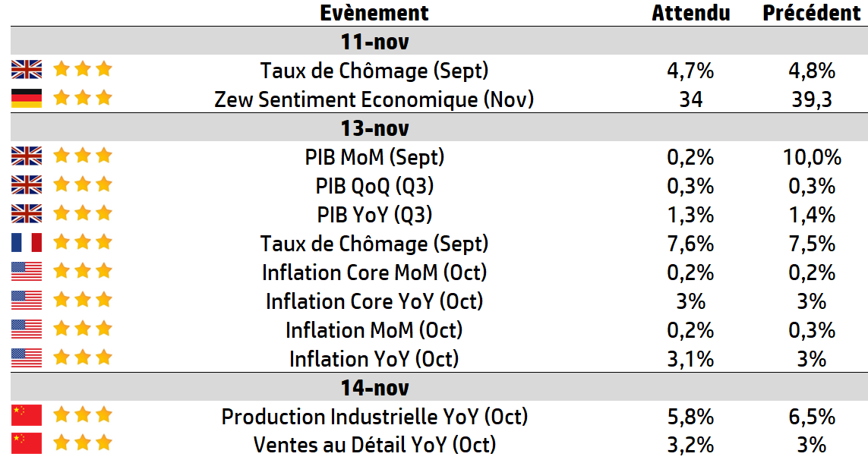This screenshot has width=868, height=463.
Task: Click the 10,0% previous value for PIB MoM
Action: coord(812,157)
